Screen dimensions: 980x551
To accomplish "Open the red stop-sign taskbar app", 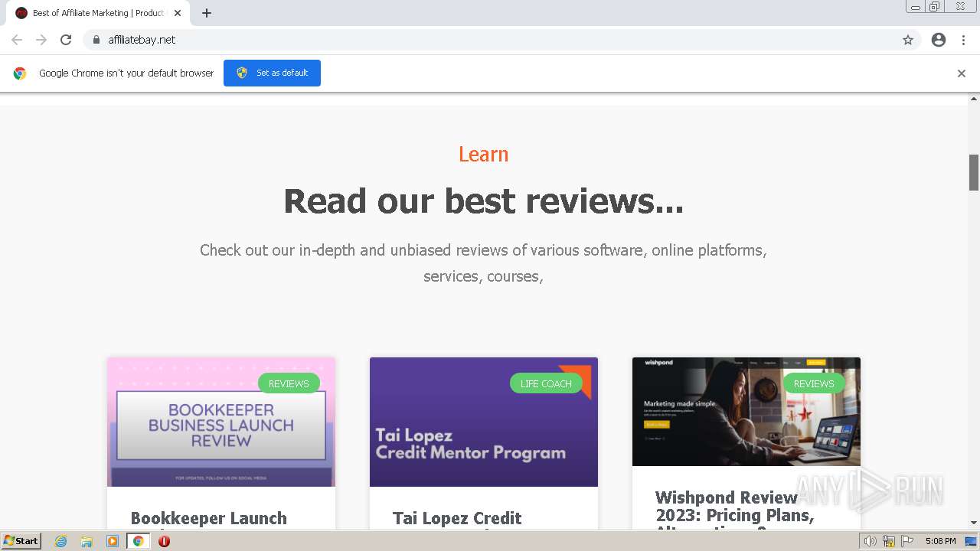I will click(164, 541).
